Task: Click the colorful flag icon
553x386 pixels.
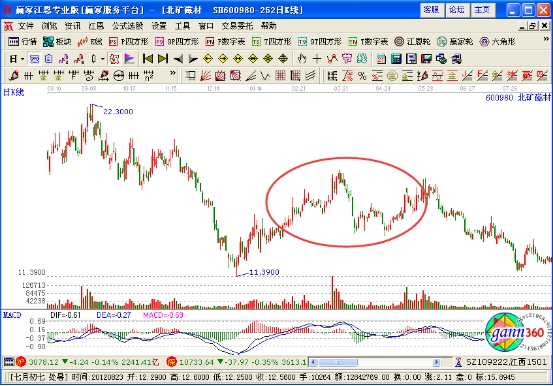Action: [x=129, y=59]
